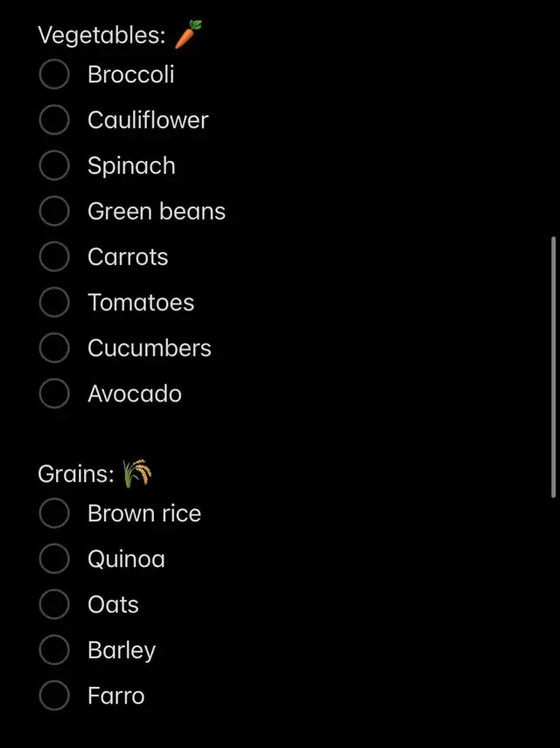Check off the Broccoli item
Image resolution: width=560 pixels, height=748 pixels.
(x=54, y=74)
